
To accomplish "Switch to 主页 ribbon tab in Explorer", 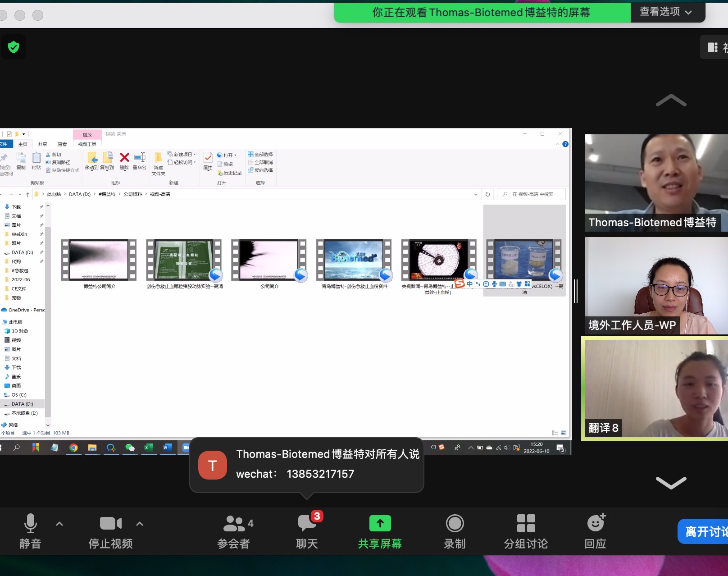I will (23, 144).
